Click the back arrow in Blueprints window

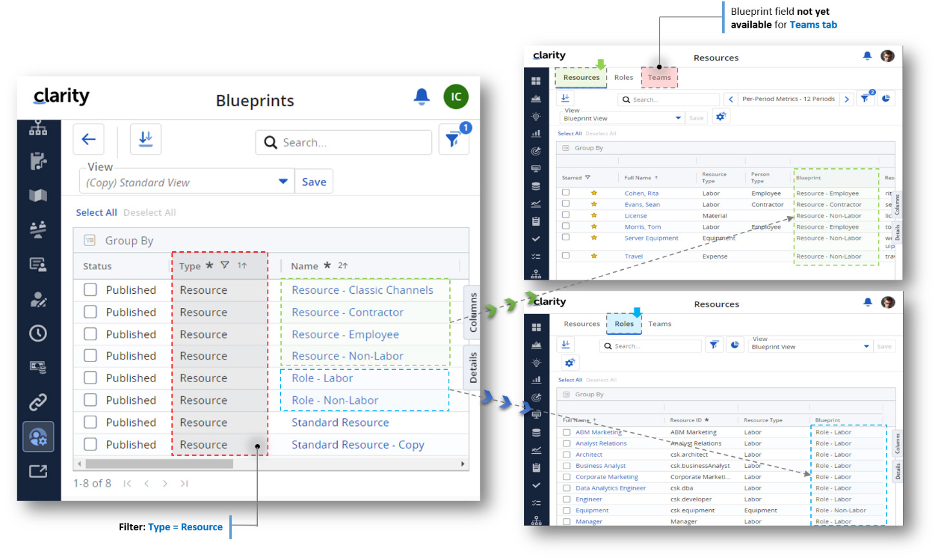(88, 139)
